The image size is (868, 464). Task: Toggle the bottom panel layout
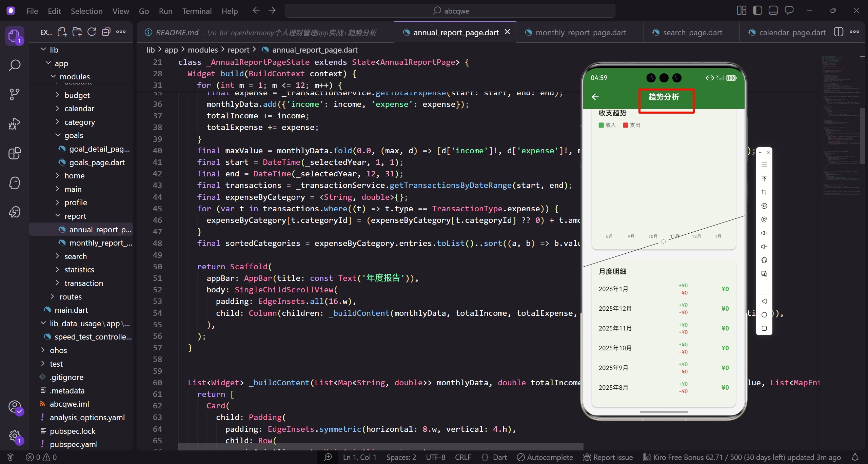click(773, 11)
